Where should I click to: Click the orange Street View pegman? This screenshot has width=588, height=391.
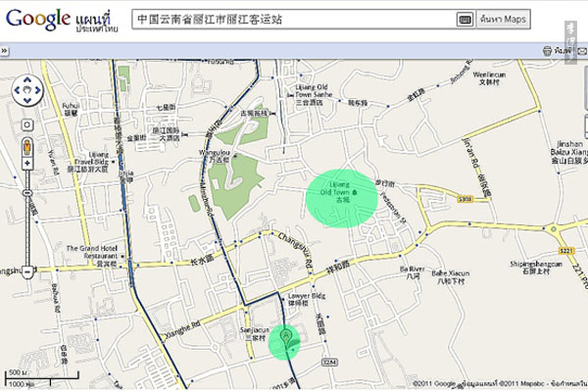27,147
